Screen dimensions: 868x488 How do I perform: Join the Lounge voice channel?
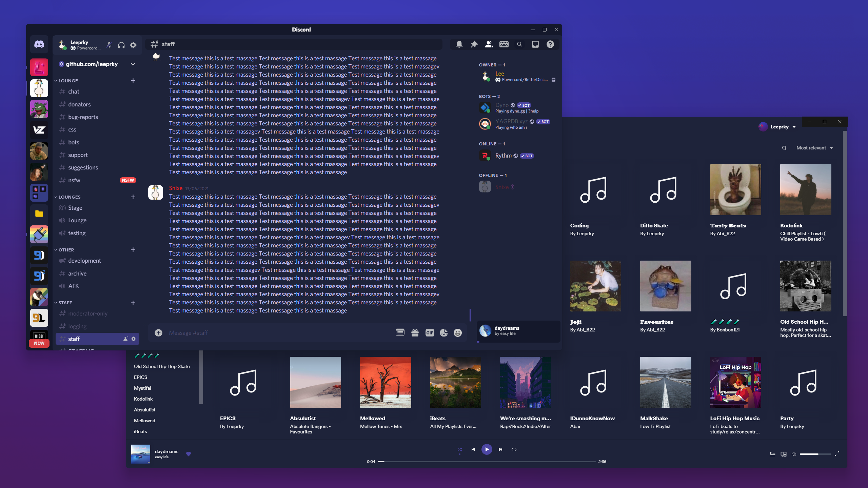97,220
